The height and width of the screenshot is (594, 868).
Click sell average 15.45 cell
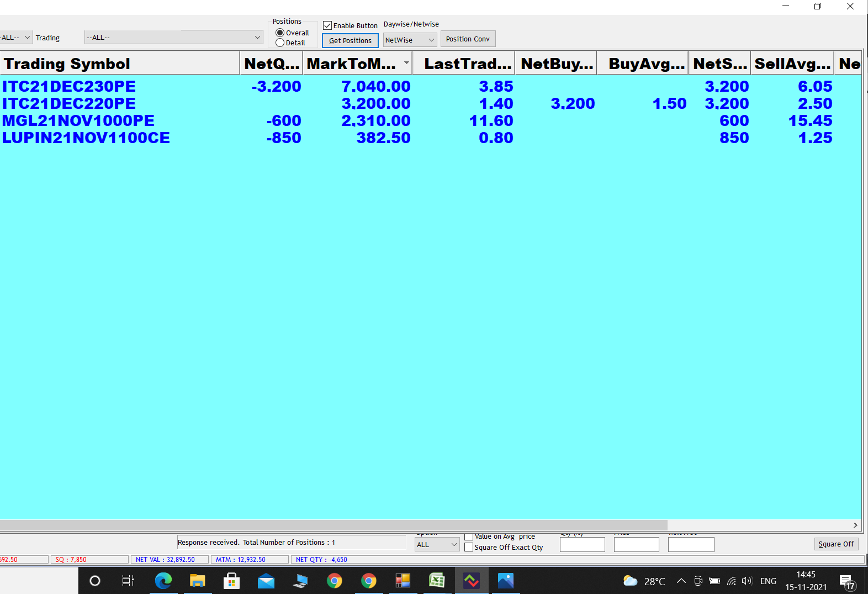tap(810, 120)
